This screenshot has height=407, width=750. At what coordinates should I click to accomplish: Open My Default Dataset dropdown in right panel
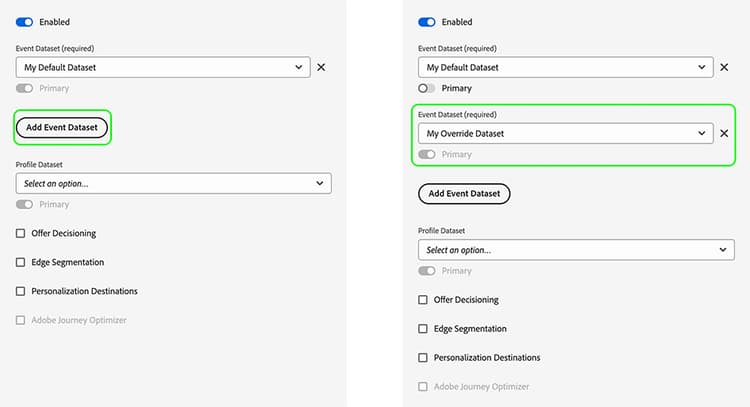pos(565,67)
